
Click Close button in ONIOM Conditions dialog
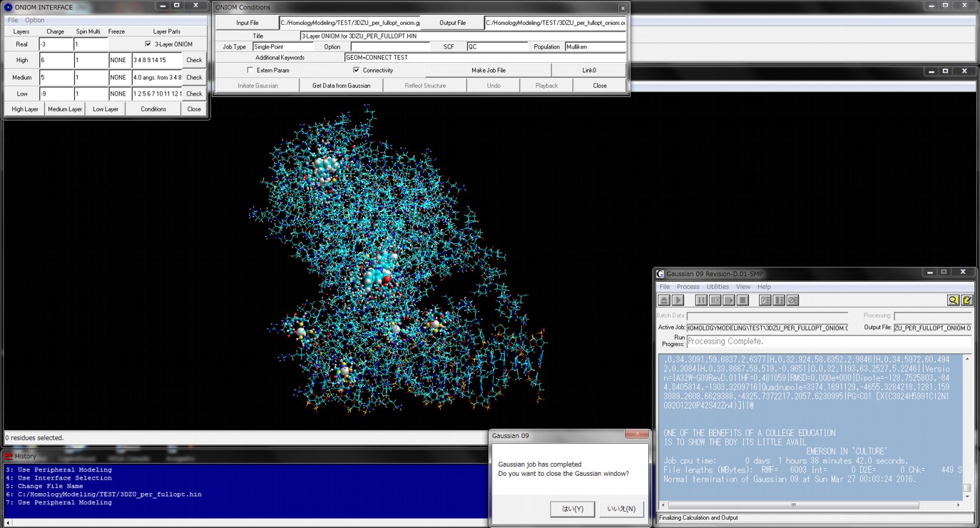600,86
